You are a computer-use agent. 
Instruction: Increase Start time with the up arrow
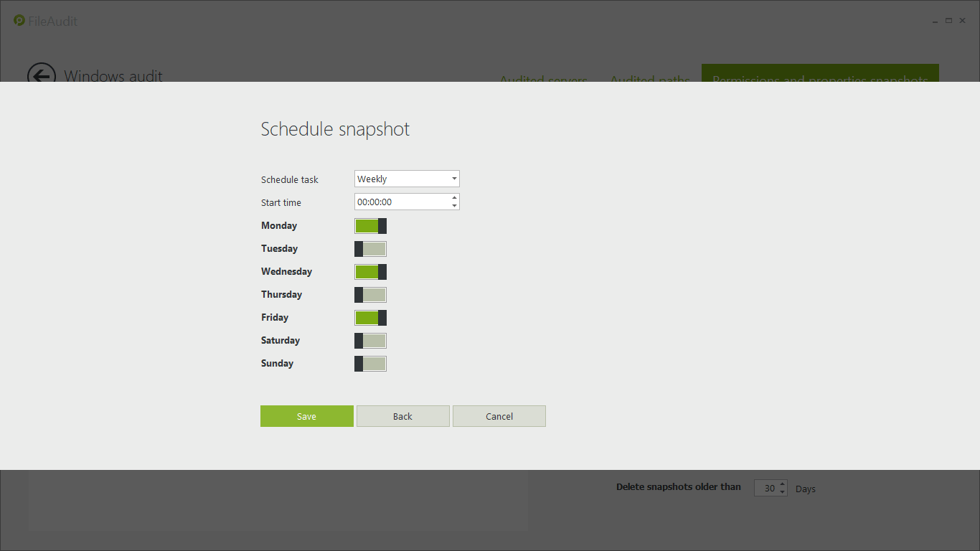click(454, 197)
